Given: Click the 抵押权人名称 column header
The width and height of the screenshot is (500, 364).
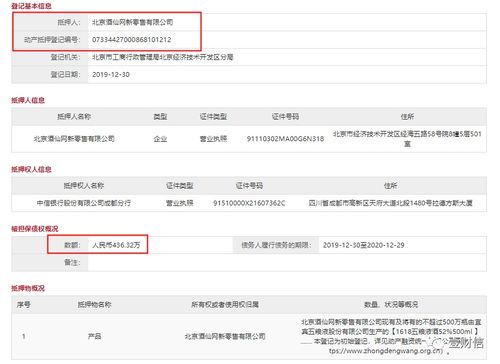Looking at the screenshot, I should (84, 186).
